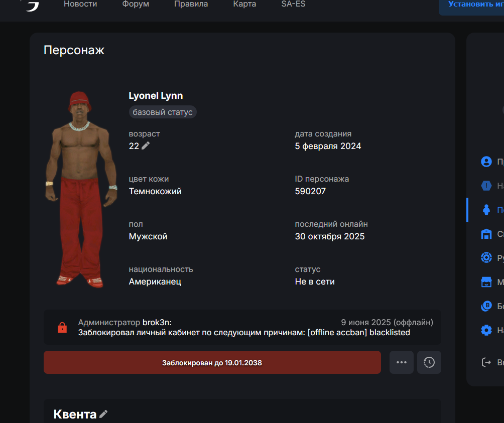
Task: Click the Заблокирован до 19.01.2038 red bar
Action: pyautogui.click(x=212, y=362)
